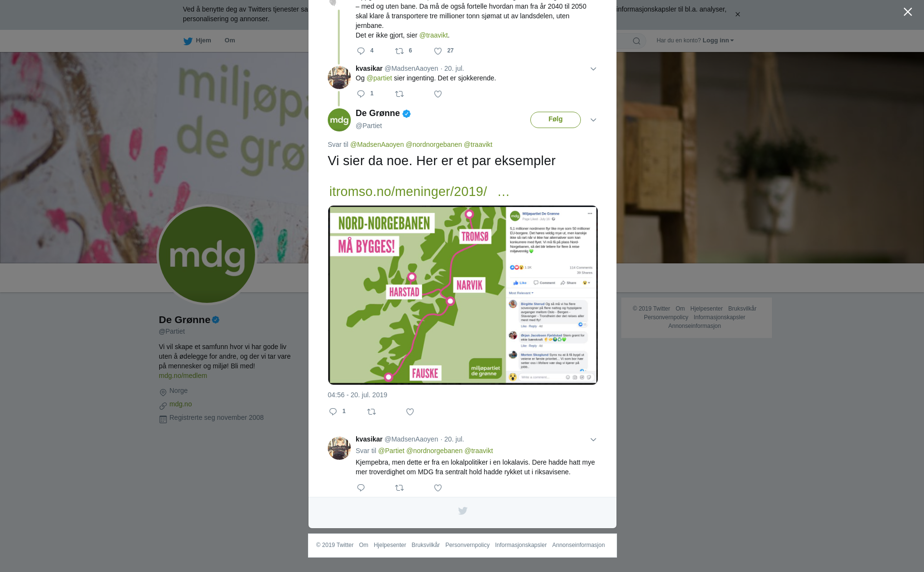The width and height of the screenshot is (924, 572).
Task: Close the tweet overlay with the X
Action: tap(908, 12)
